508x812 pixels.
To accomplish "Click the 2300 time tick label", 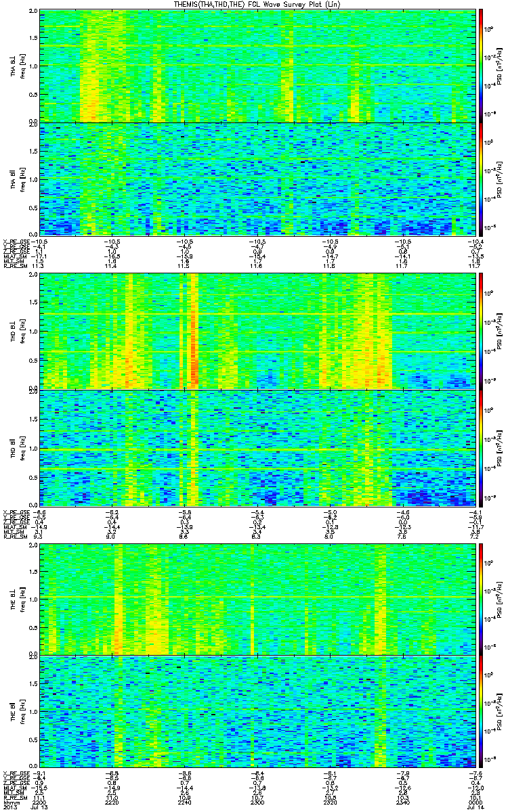I will point(257,803).
